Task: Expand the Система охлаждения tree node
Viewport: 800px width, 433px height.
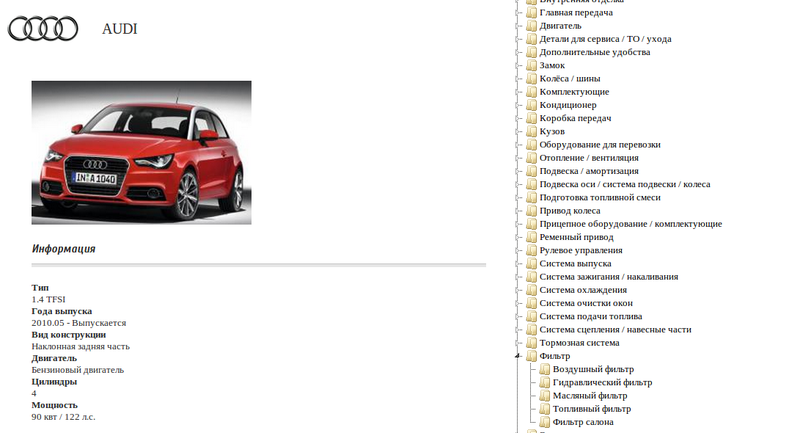Action: click(x=518, y=290)
